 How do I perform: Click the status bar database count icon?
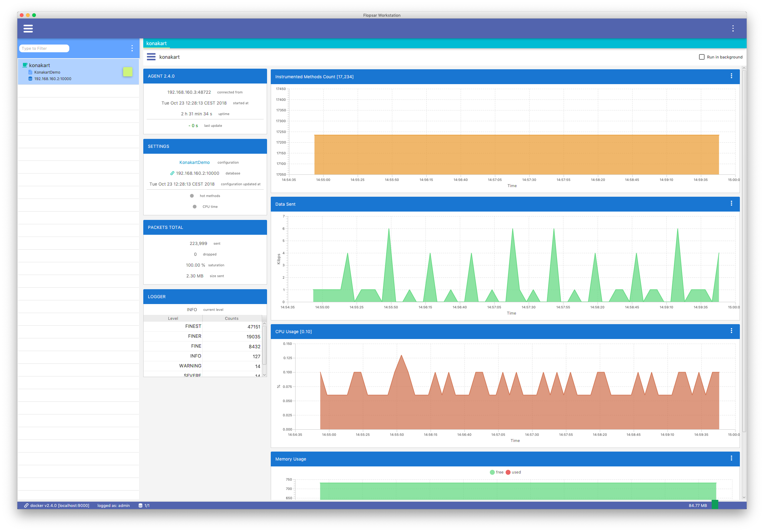[140, 505]
